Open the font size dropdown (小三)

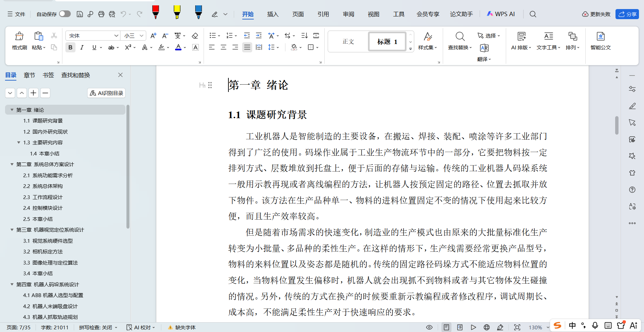(x=142, y=36)
